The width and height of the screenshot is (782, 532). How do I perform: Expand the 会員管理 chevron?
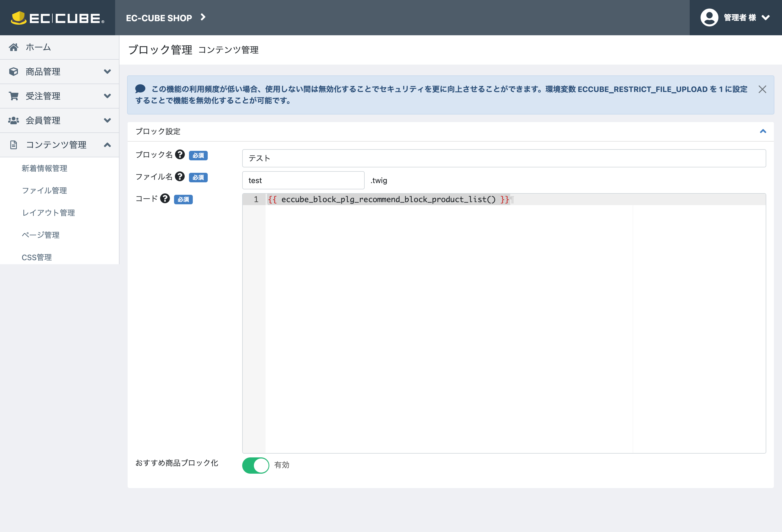(107, 120)
